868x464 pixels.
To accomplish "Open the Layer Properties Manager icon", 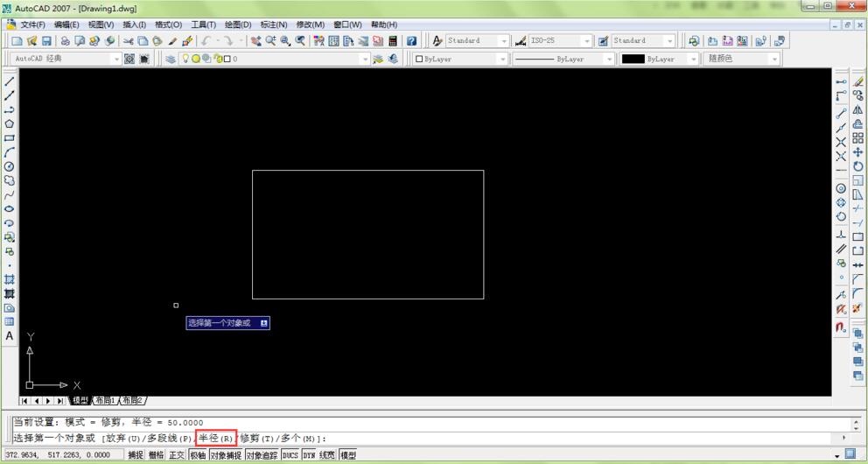I will click(x=171, y=59).
